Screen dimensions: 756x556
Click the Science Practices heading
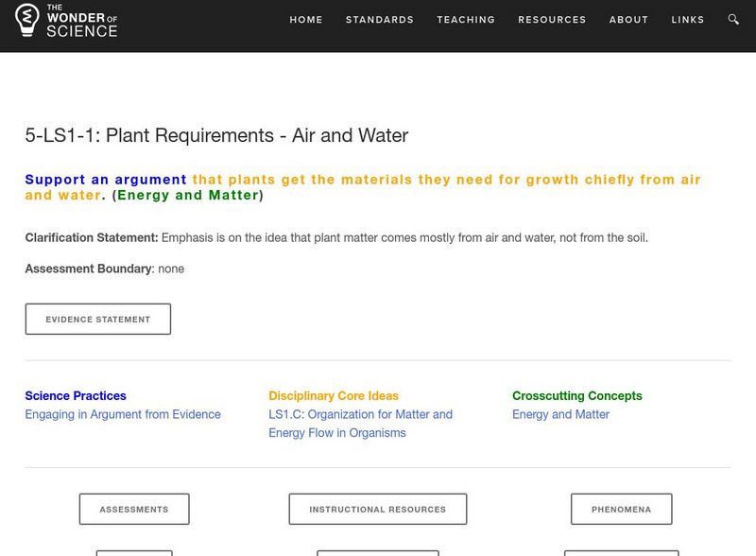click(x=76, y=396)
